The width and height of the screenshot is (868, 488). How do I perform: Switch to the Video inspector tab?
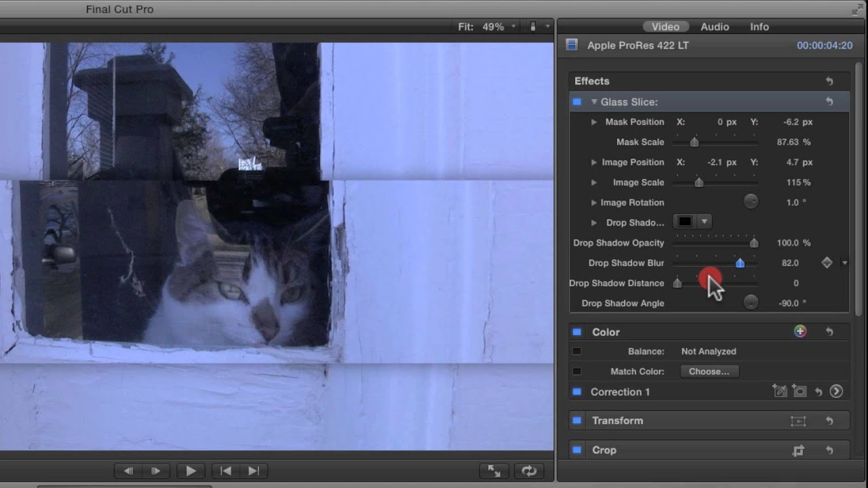coord(665,27)
